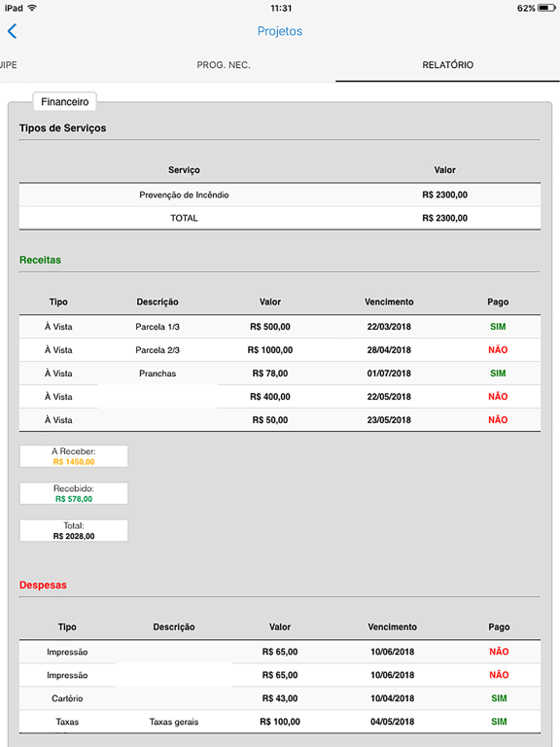Image resolution: width=560 pixels, height=747 pixels.
Task: Tap the Valor header in Despesas table
Action: pos(280,627)
